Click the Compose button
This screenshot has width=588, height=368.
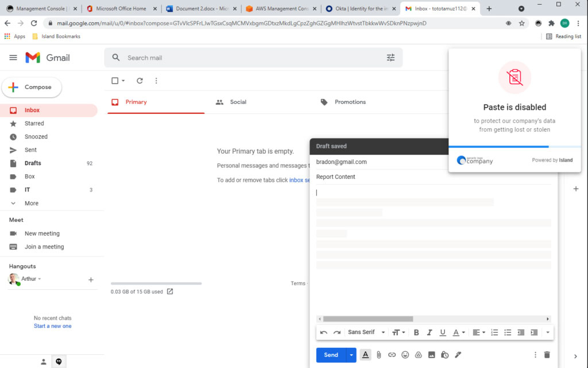[32, 87]
